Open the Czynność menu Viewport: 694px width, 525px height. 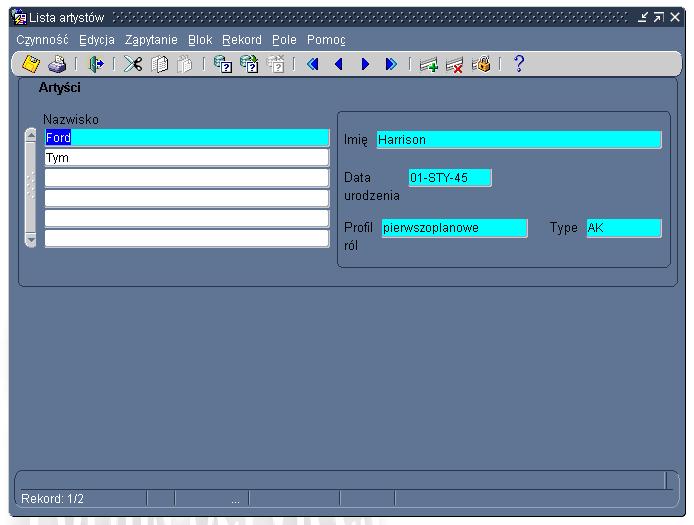tap(42, 40)
